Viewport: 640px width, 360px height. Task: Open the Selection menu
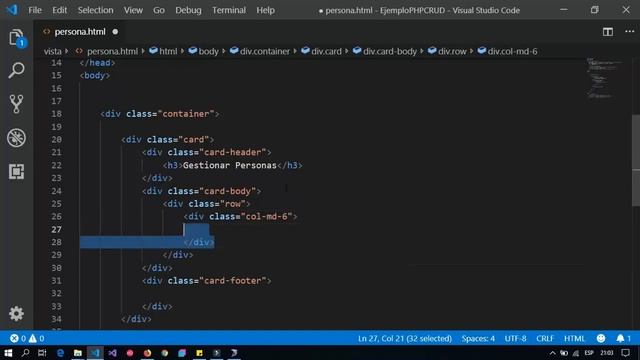[x=96, y=10]
